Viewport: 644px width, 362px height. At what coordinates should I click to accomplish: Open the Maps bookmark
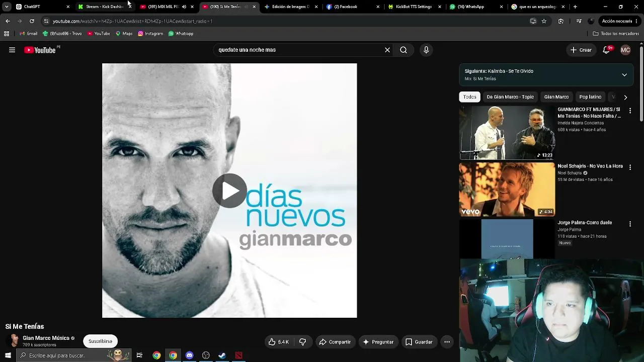pos(124,34)
